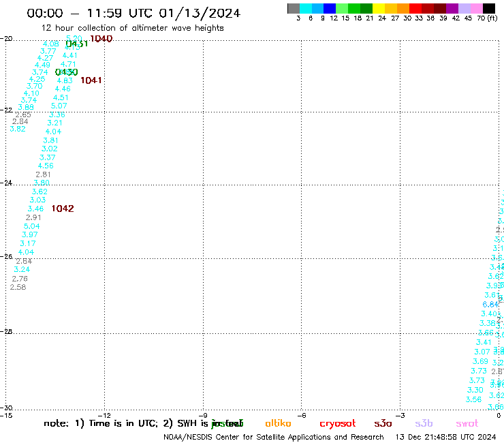
Task: Click the wave height value 3.30
Action: [x=475, y=390]
